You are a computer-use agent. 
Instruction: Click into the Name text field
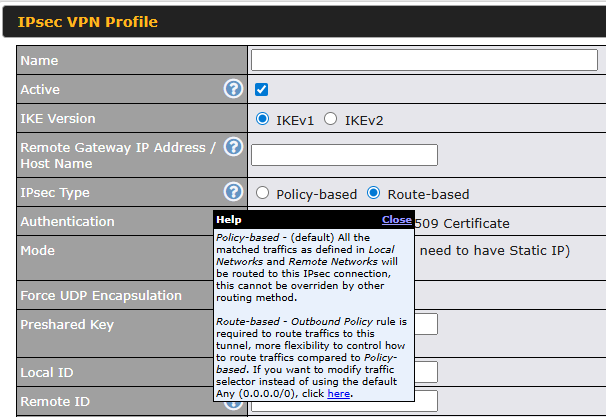coord(424,60)
